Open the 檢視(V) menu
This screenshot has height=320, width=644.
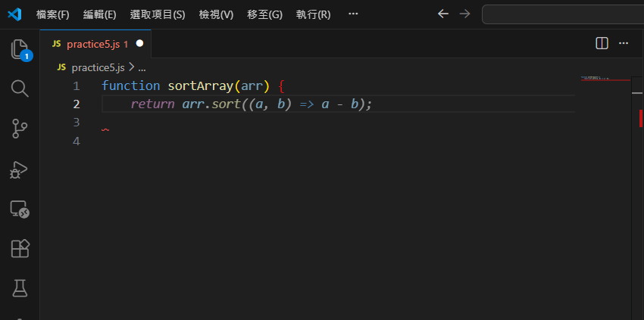(x=216, y=14)
